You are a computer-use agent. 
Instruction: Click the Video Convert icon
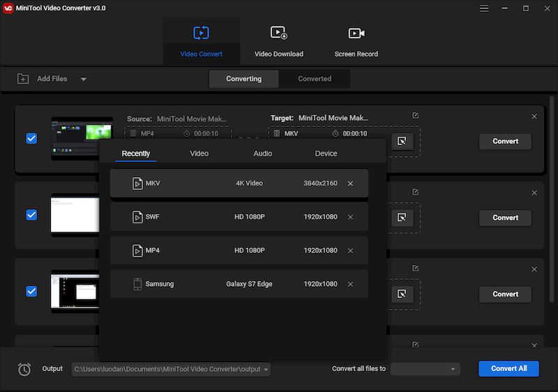point(201,33)
